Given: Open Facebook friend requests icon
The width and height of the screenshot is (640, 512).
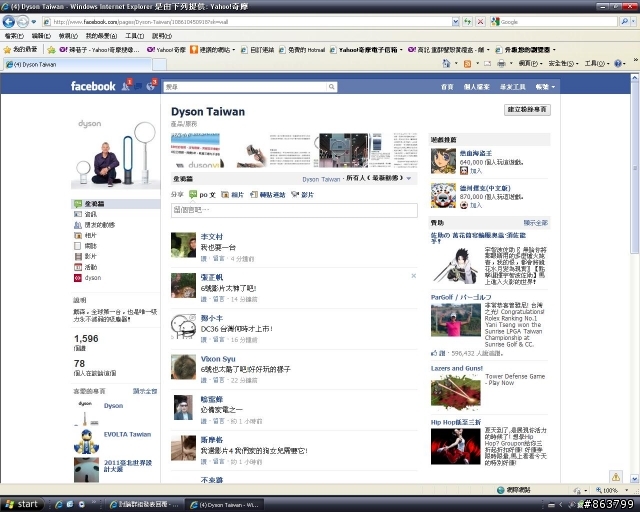Looking at the screenshot, I should pyautogui.click(x=126, y=85).
